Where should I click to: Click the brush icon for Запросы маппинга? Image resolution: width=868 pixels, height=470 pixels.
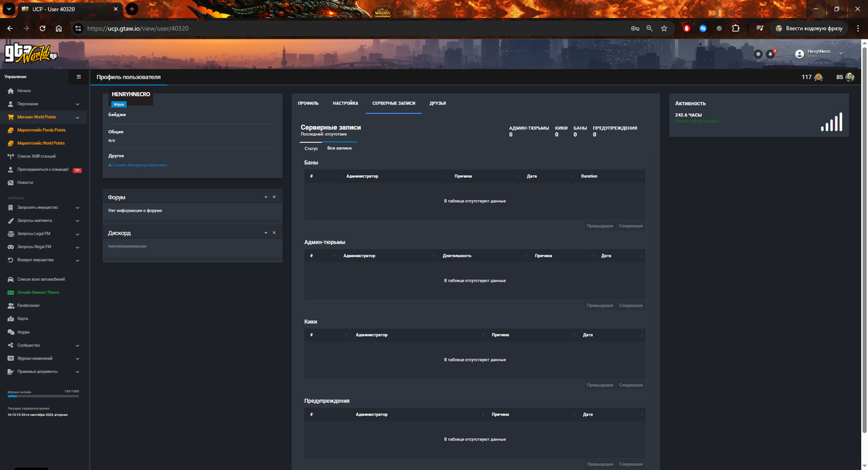[10, 220]
